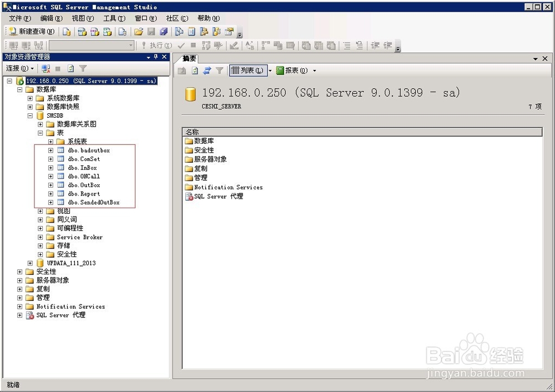555x392 pixels.
Task: Click the SQL Server Mobile Query icon
Action: click(x=123, y=32)
